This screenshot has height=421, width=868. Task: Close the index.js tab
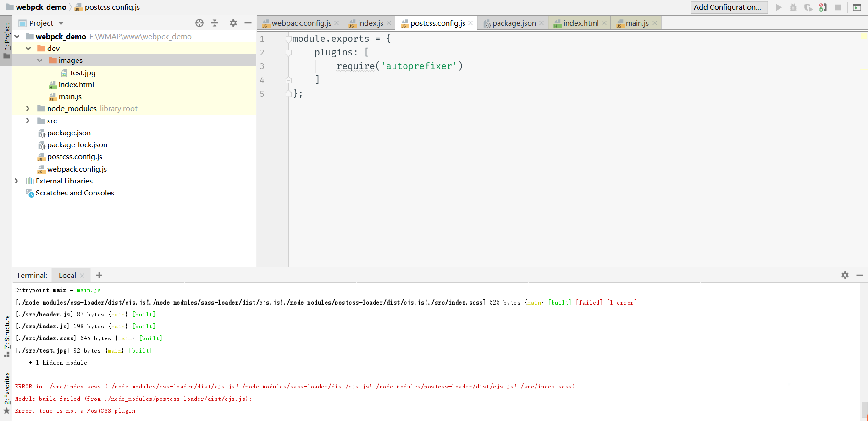389,23
